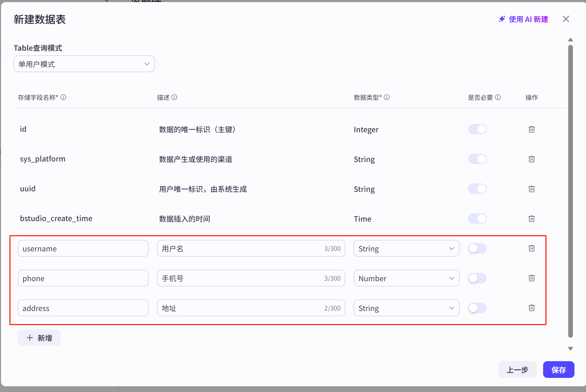This screenshot has width=586, height=392.
Task: Expand data type dropdown for username row
Action: (406, 248)
